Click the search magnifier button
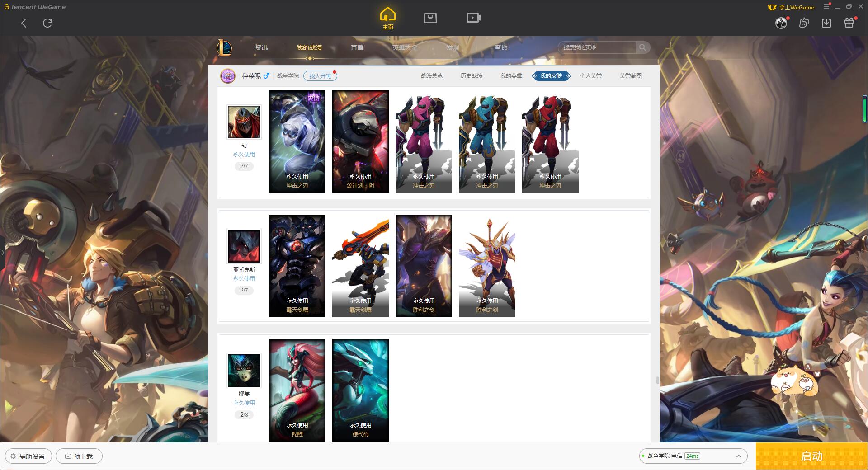This screenshot has height=470, width=868. click(642, 47)
